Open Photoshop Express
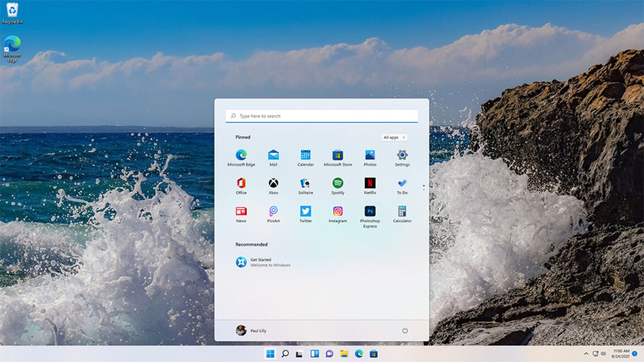Image resolution: width=644 pixels, height=362 pixels. 370,217
